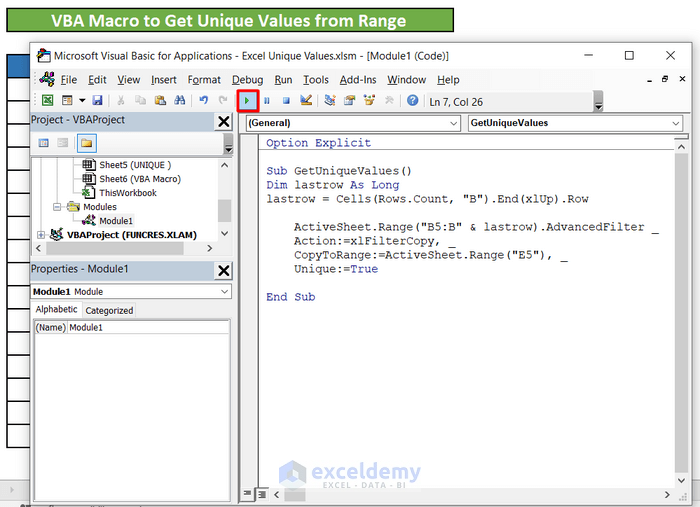Click the Break pause icon
The image size is (700, 507).
click(x=267, y=101)
